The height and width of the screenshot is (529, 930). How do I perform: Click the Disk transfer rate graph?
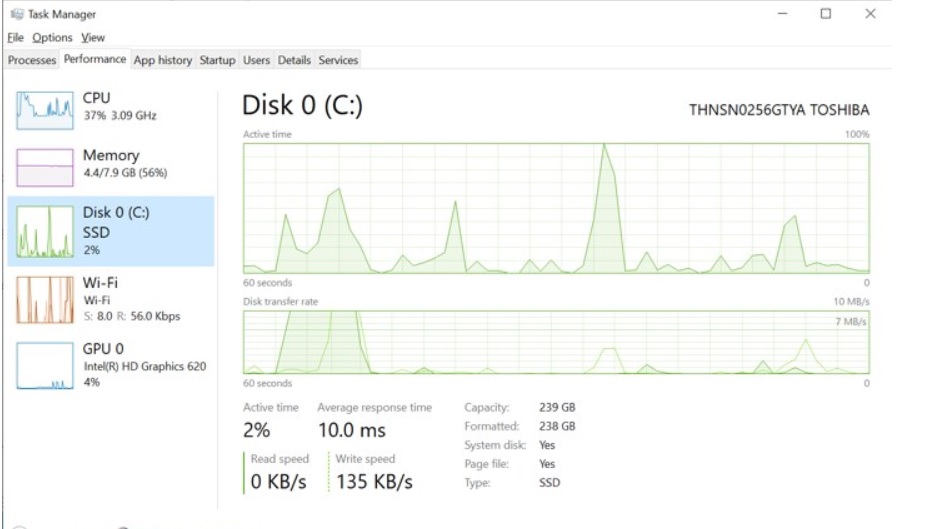pos(556,342)
